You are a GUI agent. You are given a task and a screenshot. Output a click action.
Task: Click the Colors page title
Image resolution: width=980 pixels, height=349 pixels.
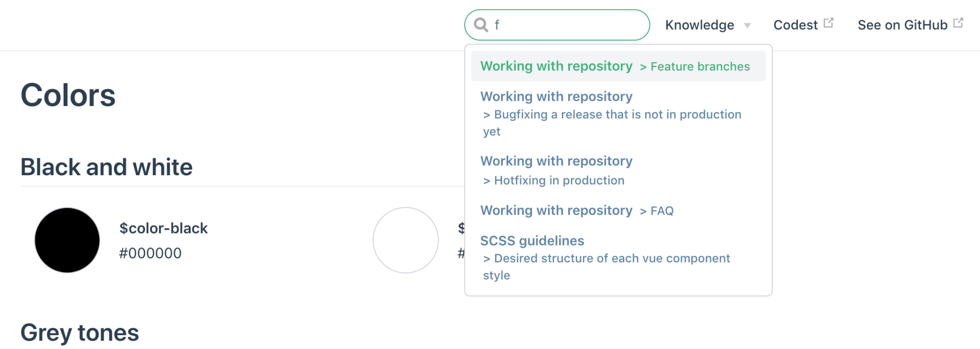68,95
